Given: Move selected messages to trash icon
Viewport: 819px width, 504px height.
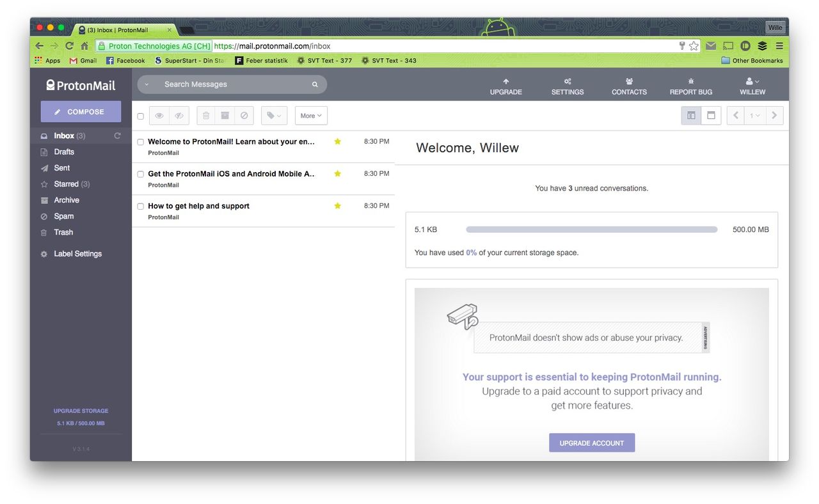Looking at the screenshot, I should coord(206,116).
